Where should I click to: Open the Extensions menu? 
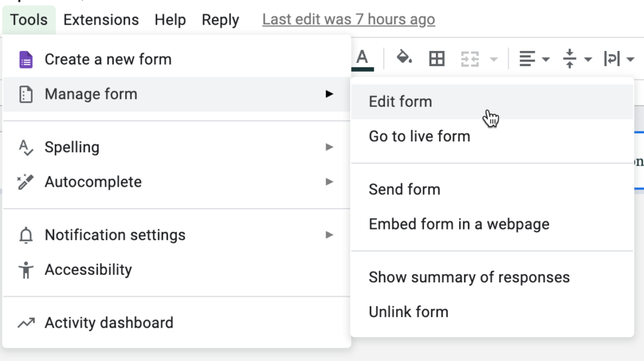click(x=101, y=19)
